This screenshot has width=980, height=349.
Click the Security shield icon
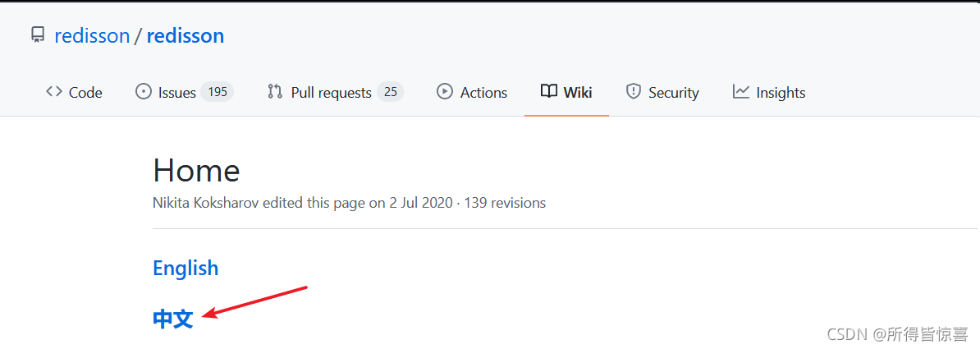point(634,92)
